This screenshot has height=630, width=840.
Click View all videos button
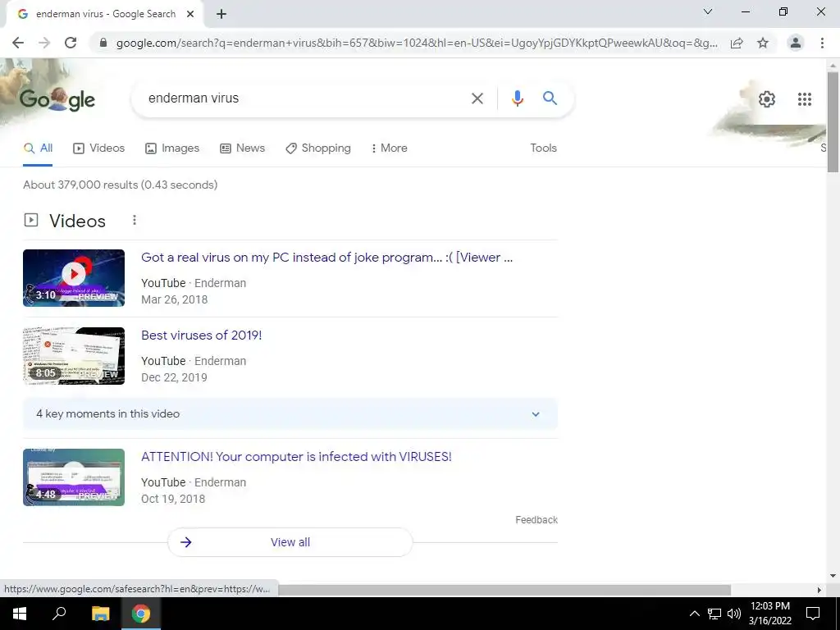coord(290,542)
